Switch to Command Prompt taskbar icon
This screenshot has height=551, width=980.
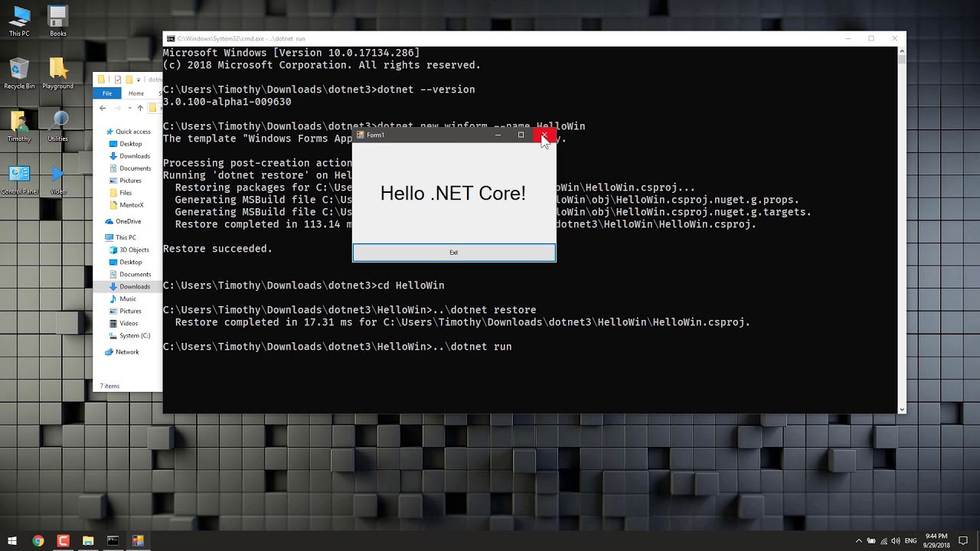click(113, 540)
